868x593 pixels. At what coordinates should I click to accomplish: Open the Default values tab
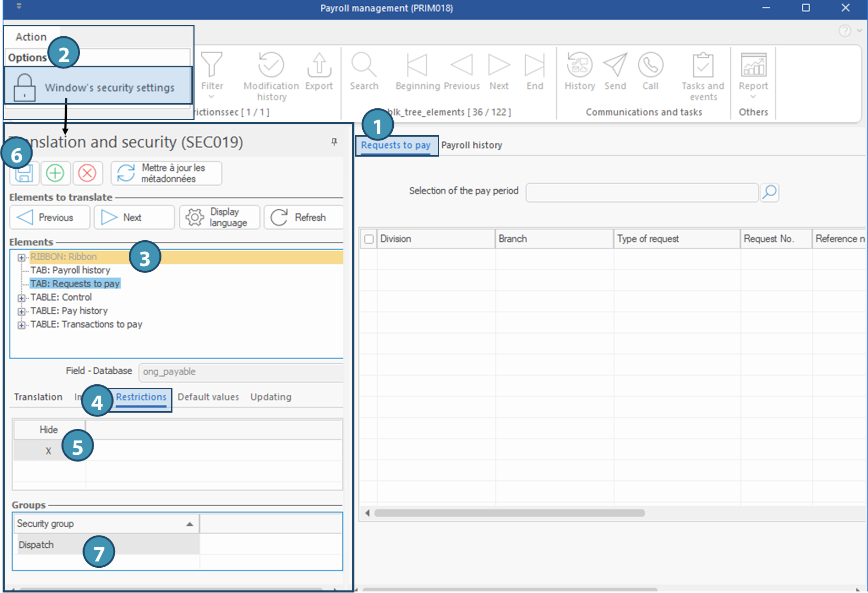coord(208,397)
